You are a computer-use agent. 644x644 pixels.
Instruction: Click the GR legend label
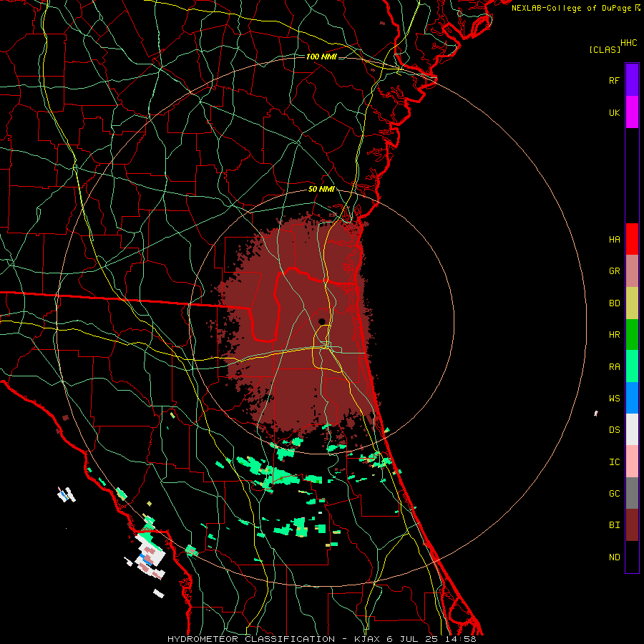tap(614, 271)
